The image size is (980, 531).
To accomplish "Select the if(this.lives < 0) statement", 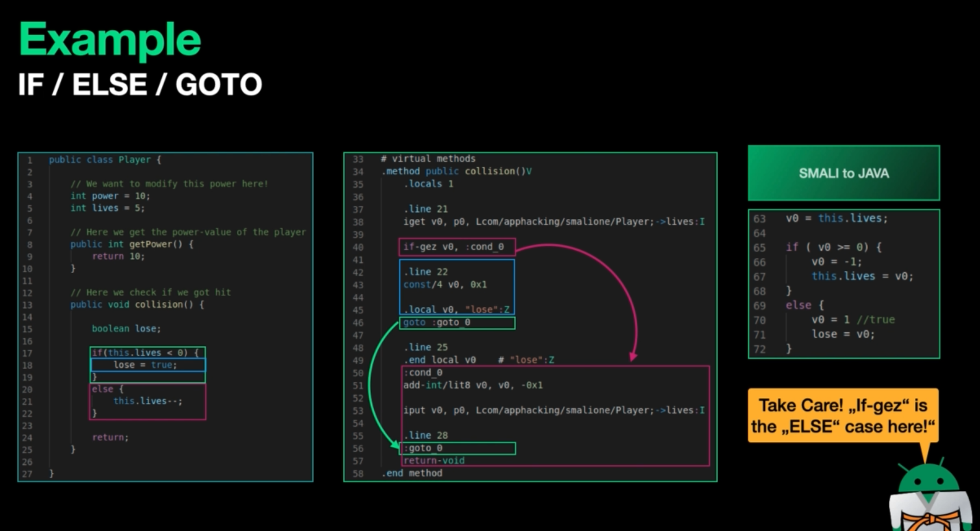I will (146, 352).
